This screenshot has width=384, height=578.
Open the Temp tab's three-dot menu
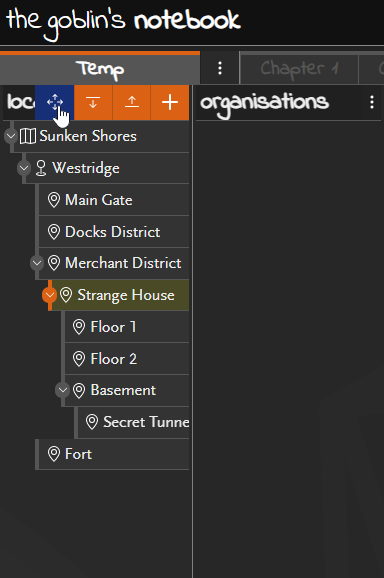tap(220, 68)
